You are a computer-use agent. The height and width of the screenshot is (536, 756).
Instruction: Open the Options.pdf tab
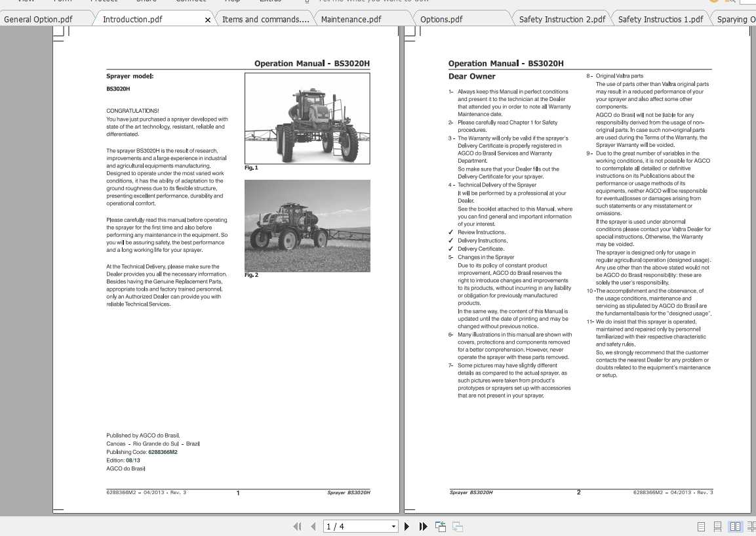point(441,19)
